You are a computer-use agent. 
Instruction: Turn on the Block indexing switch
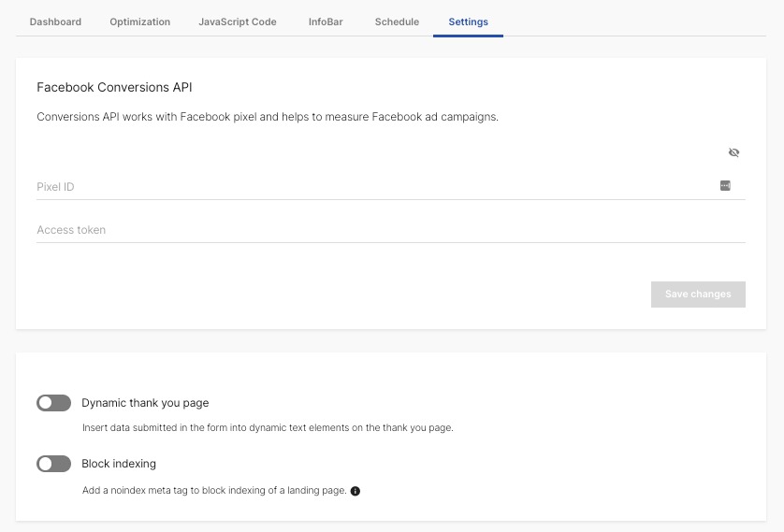point(54,464)
